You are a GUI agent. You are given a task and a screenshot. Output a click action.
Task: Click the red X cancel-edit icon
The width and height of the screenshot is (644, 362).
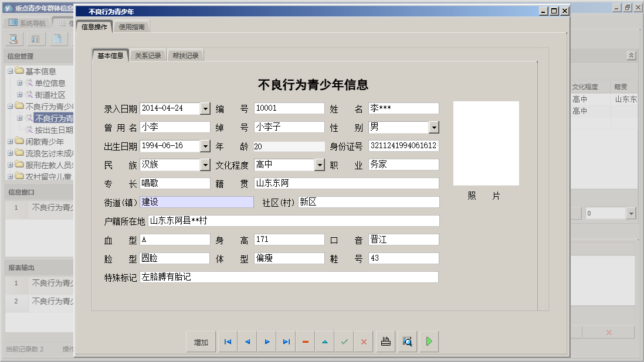click(x=364, y=342)
